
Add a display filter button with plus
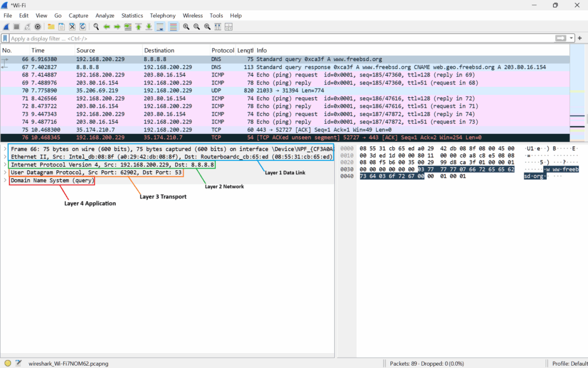[x=580, y=39]
